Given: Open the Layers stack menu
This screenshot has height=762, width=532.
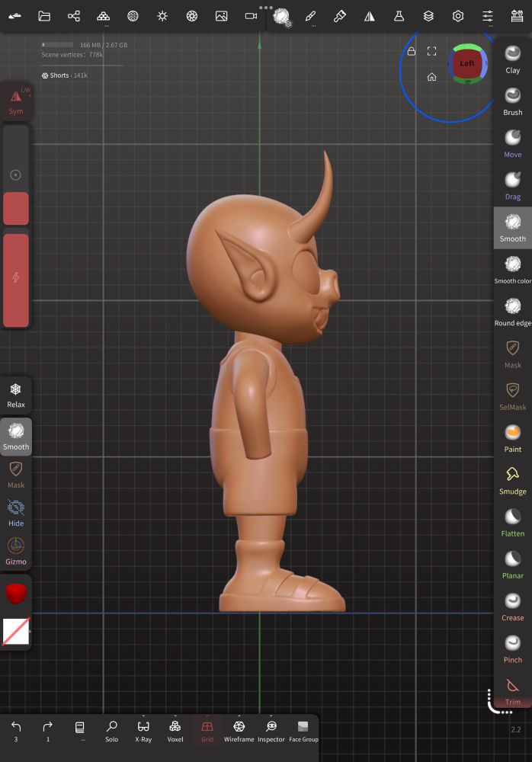Looking at the screenshot, I should [428, 16].
